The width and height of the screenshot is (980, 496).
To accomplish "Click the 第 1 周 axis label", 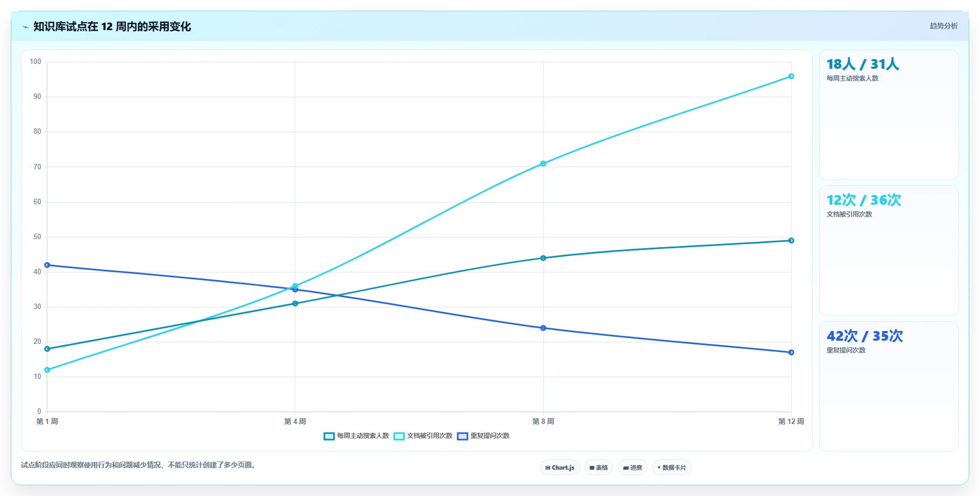I will tap(47, 421).
